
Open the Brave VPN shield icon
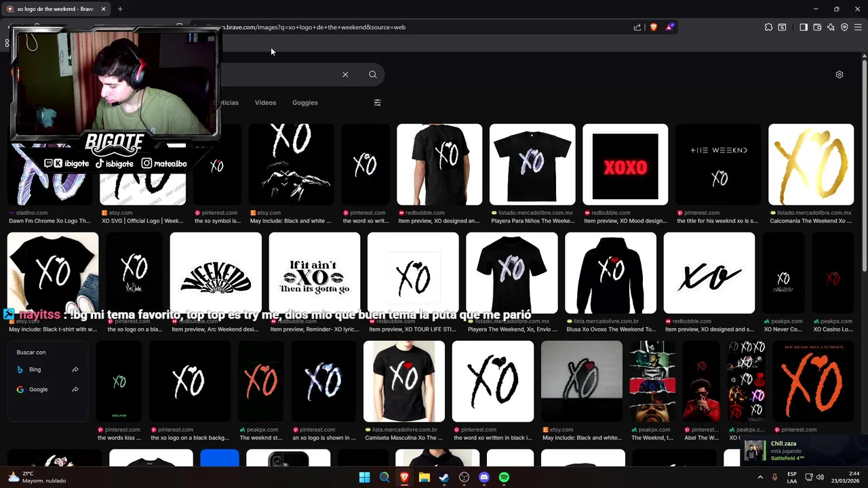click(x=844, y=27)
